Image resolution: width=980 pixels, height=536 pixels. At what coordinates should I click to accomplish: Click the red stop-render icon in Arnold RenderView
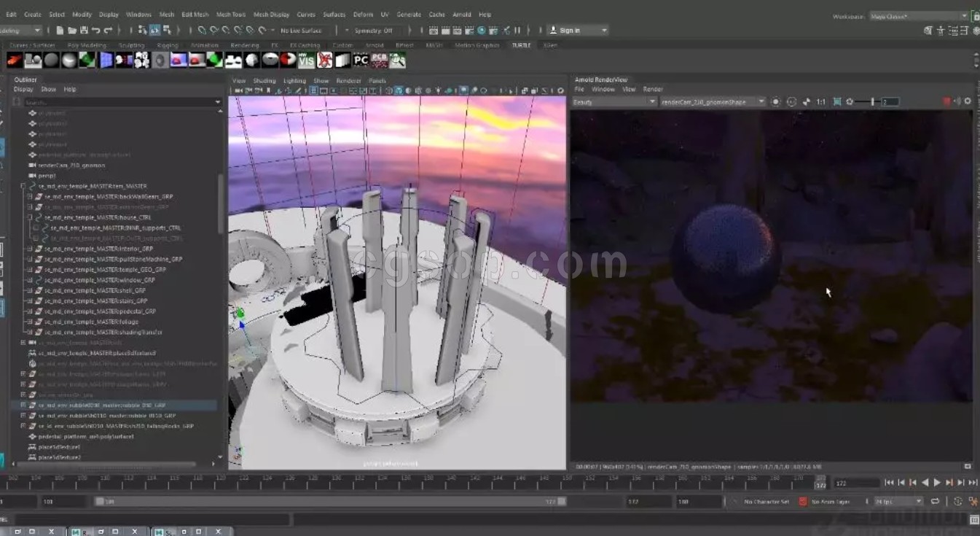947,101
